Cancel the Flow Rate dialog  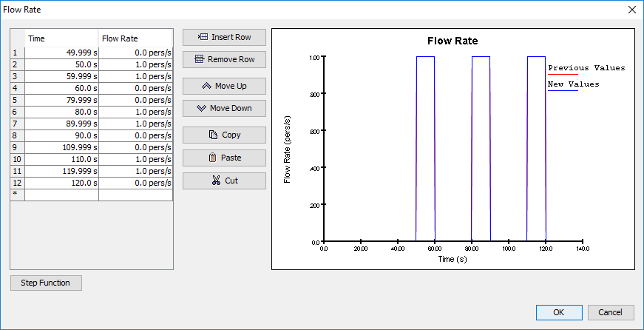point(611,312)
